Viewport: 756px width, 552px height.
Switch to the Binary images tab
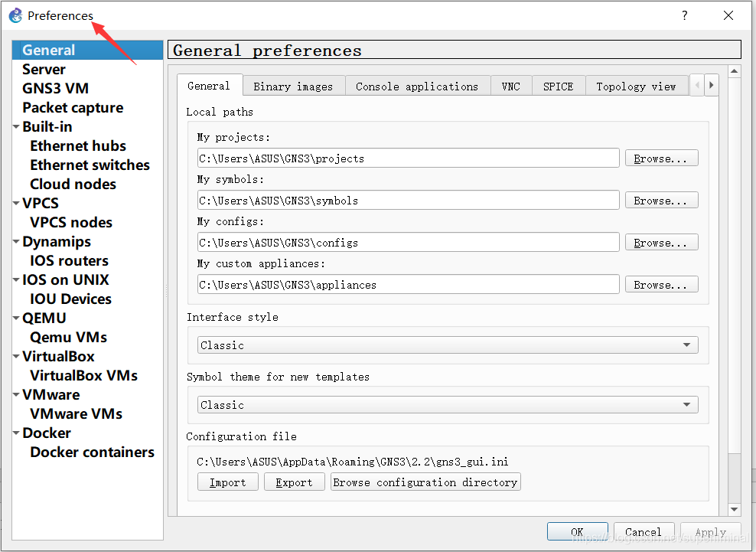coord(294,87)
